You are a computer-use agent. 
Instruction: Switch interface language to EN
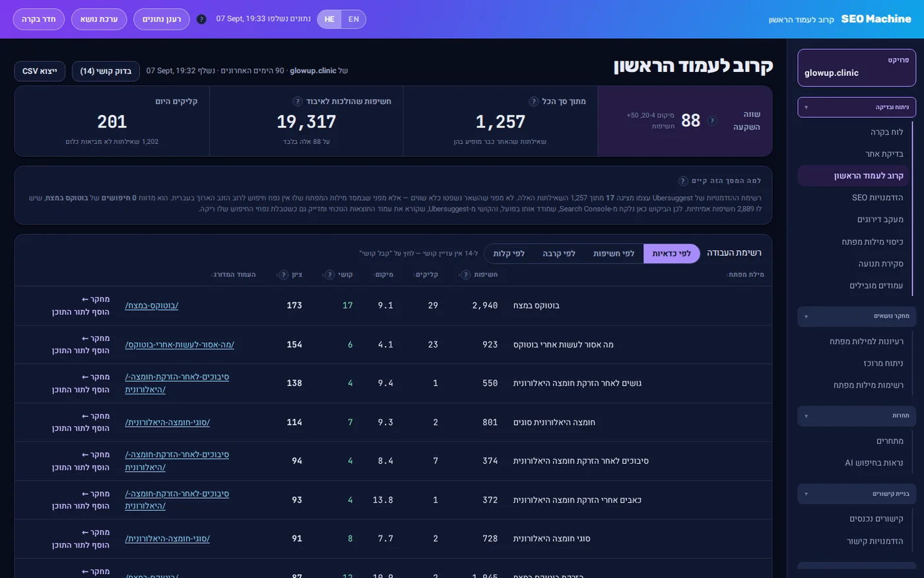354,19
